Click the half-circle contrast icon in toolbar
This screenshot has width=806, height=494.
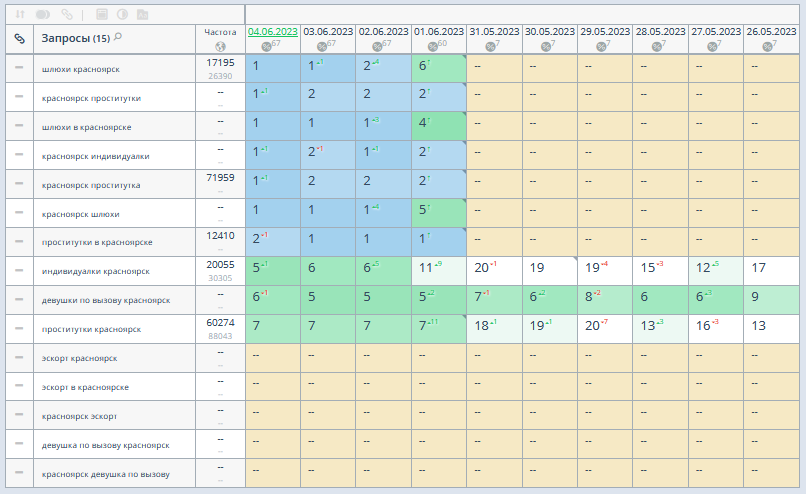point(122,15)
